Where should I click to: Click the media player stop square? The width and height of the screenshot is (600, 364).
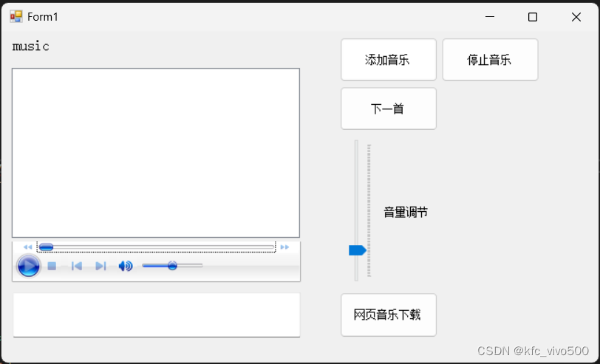tap(52, 266)
